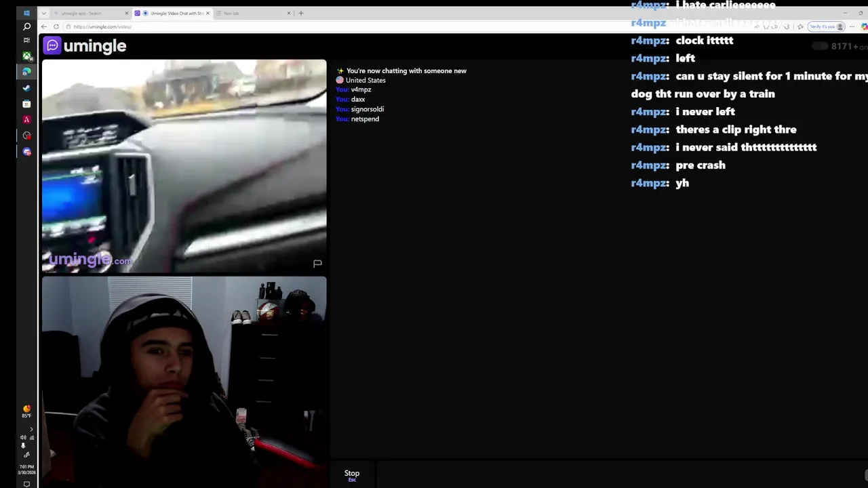
Task: Select the overlay message 'pre crash'
Action: click(x=701, y=165)
